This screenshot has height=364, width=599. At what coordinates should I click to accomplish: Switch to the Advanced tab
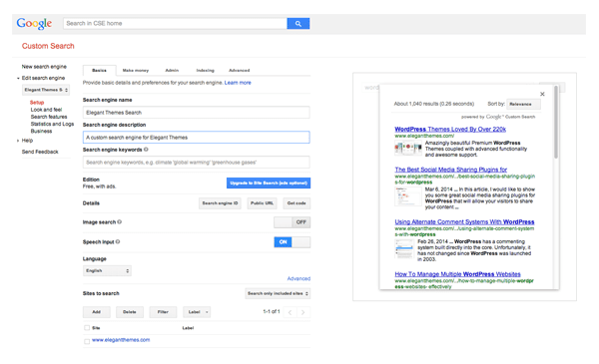tap(240, 70)
